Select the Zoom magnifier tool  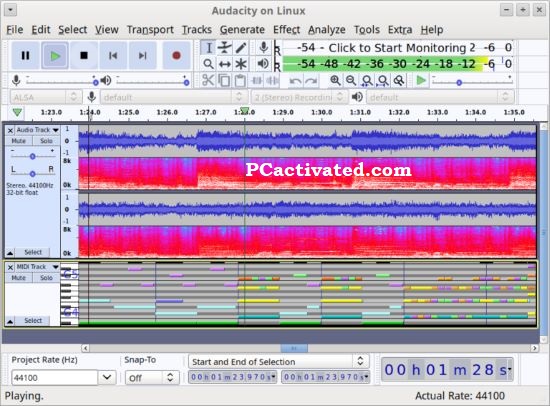tap(208, 64)
